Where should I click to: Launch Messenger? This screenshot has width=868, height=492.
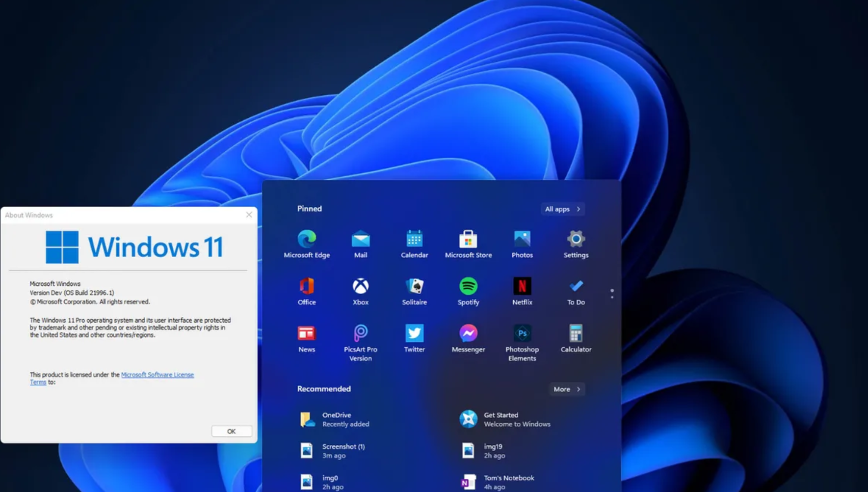pos(468,338)
